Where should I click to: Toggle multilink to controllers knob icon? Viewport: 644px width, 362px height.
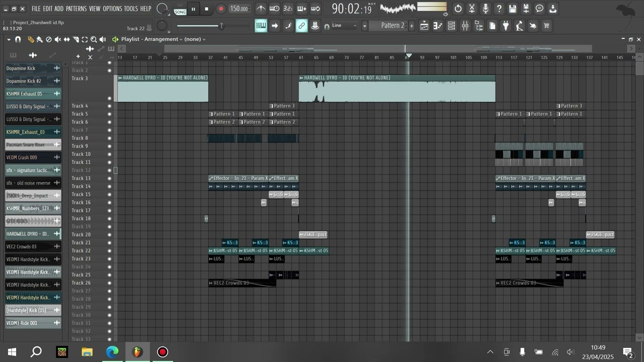coord(315,26)
